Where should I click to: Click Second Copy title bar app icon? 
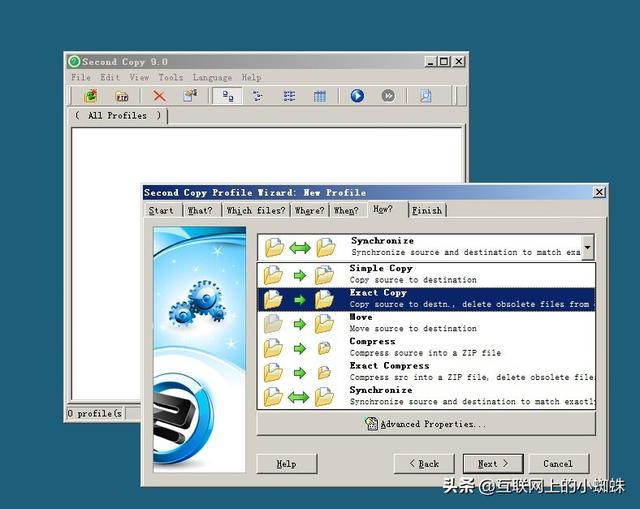coord(74,62)
